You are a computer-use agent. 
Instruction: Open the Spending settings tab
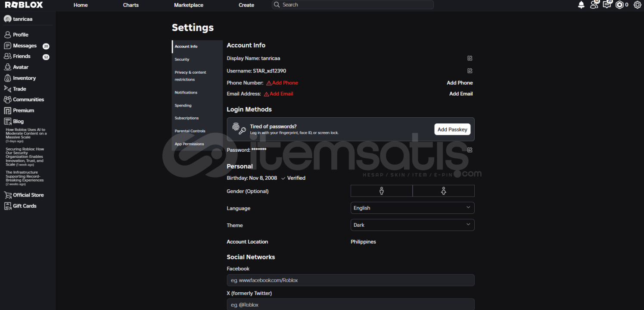pos(197,106)
